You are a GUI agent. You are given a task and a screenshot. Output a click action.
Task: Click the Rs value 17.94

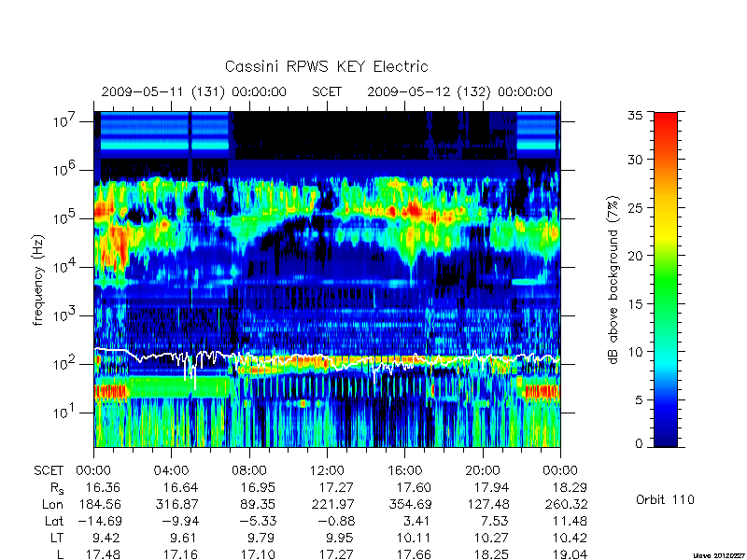pyautogui.click(x=492, y=487)
